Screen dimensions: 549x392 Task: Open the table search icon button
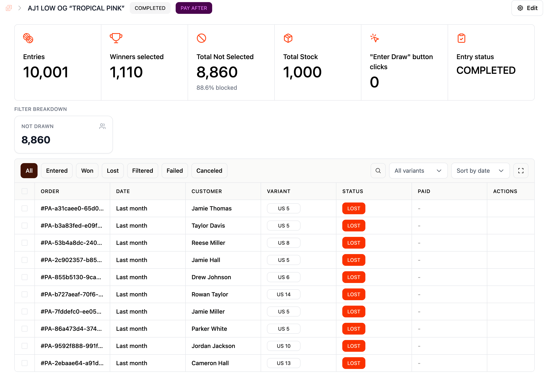(x=378, y=171)
